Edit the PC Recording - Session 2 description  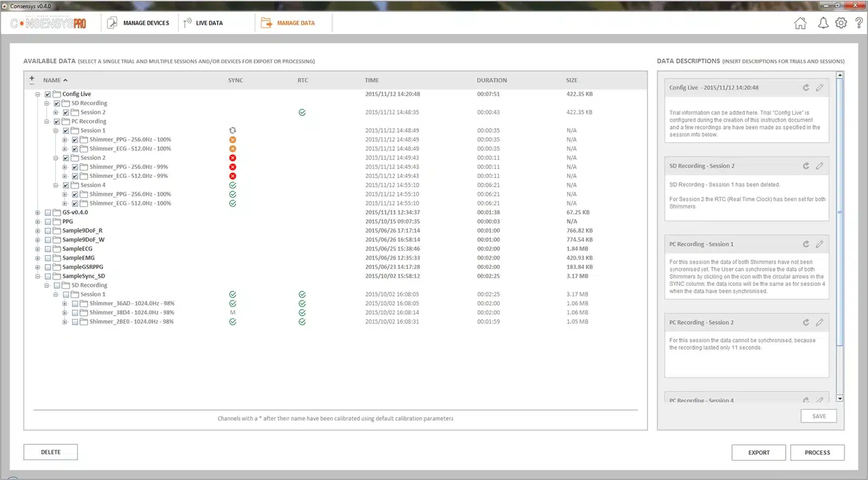(820, 322)
